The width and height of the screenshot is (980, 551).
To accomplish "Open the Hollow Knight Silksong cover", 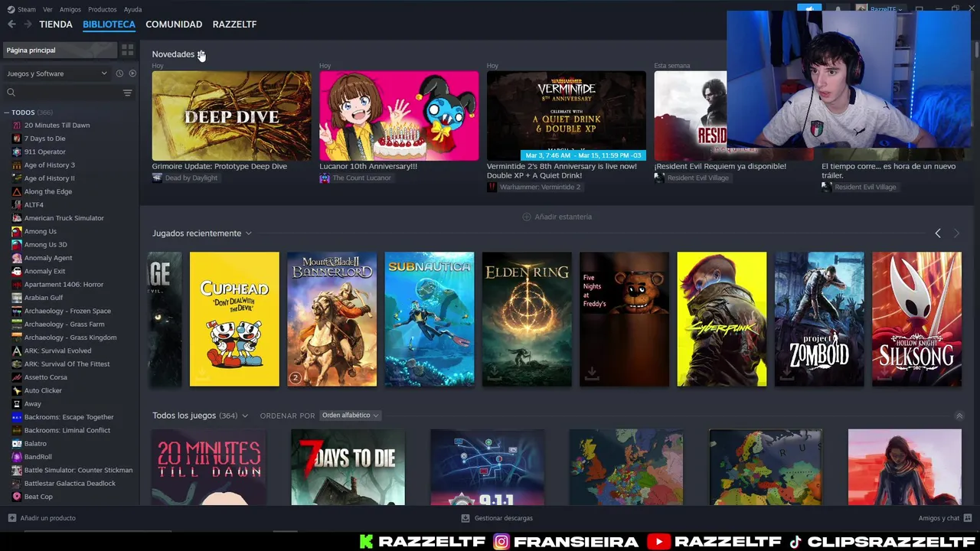I will tap(916, 319).
